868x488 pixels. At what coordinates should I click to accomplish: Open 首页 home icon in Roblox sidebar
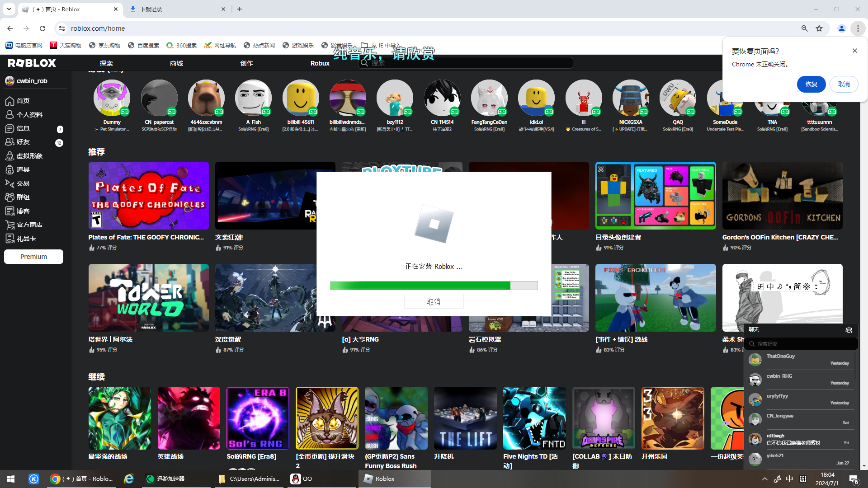tap(9, 101)
